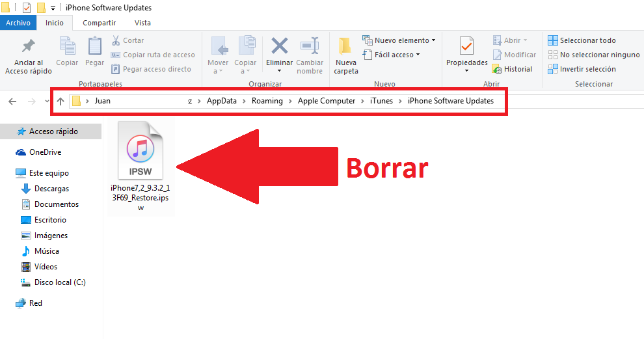Image resolution: width=644 pixels, height=339 pixels.
Task: Select the iPhone7,2_9.3.2 Restore.ipsw file
Action: [141, 167]
